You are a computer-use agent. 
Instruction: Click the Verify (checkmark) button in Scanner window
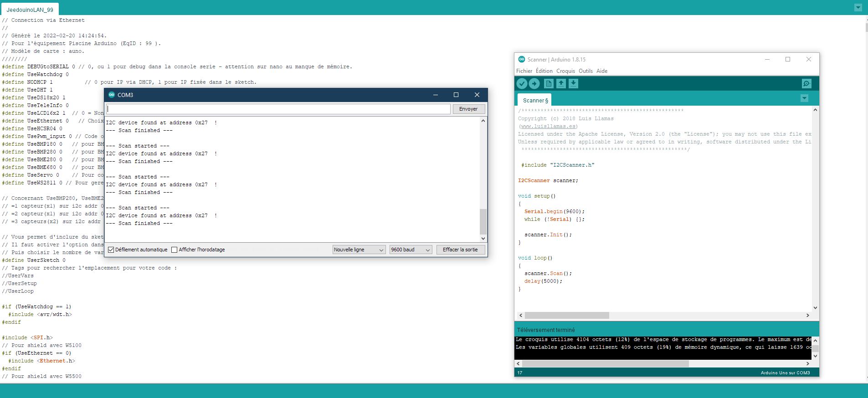pos(522,83)
